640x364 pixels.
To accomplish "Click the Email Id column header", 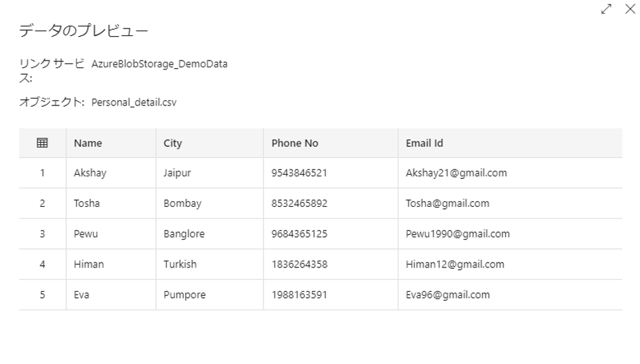I will coord(425,143).
